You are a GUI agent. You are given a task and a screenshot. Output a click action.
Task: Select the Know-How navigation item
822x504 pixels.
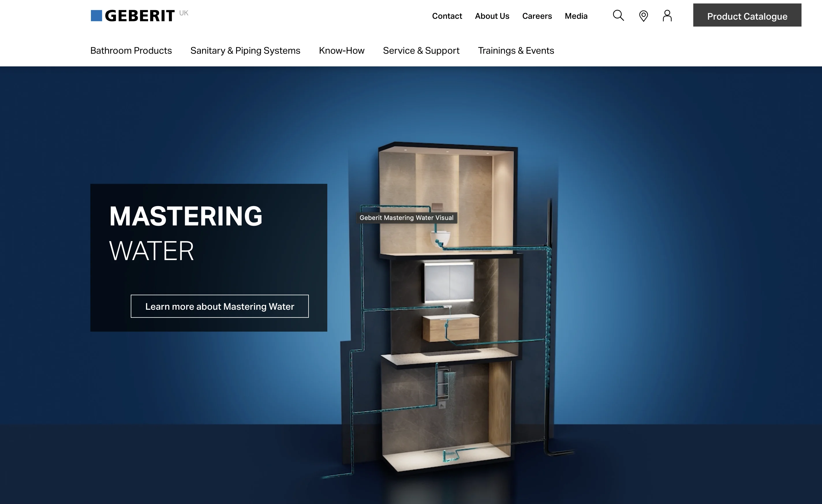click(342, 51)
